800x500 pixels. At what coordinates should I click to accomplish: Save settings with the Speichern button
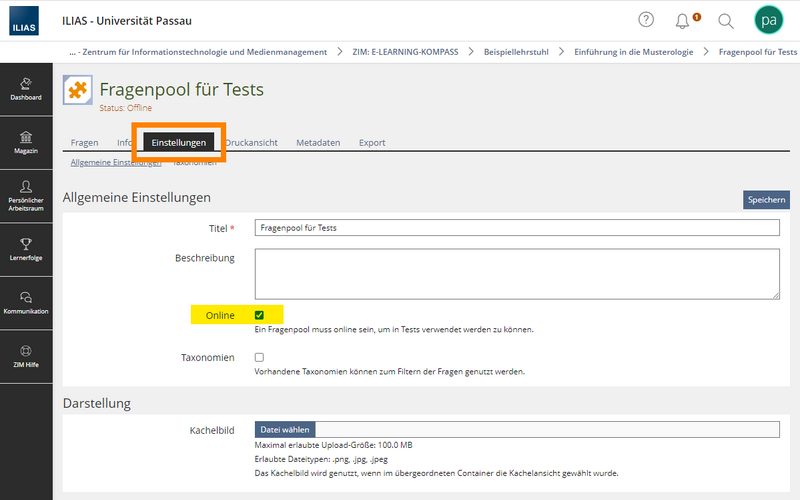coord(766,199)
